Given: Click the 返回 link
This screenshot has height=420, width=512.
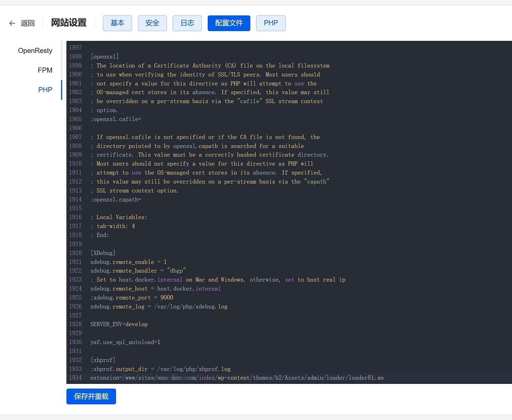Looking at the screenshot, I should pyautogui.click(x=28, y=23).
